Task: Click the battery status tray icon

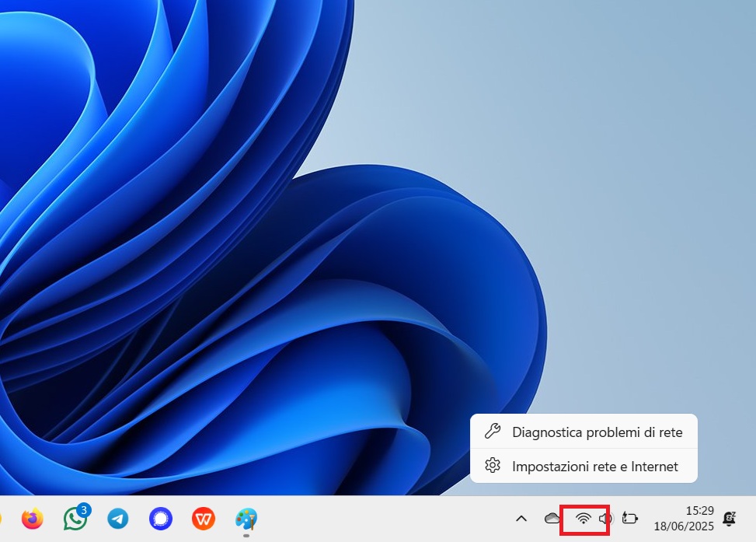Action: (630, 519)
